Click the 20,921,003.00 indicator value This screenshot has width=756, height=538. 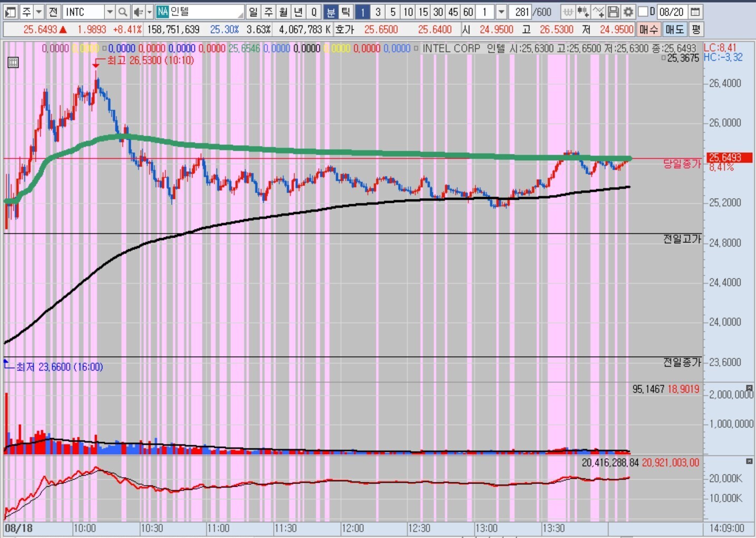tap(671, 463)
